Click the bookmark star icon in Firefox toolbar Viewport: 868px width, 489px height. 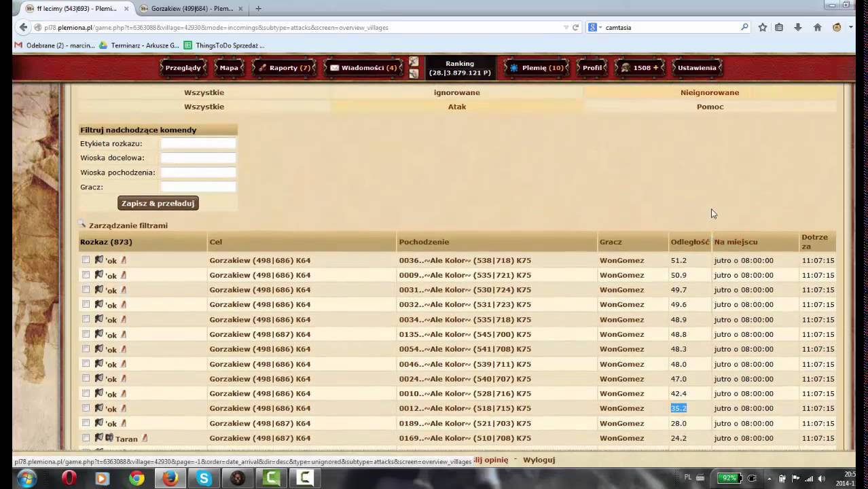coord(763,27)
